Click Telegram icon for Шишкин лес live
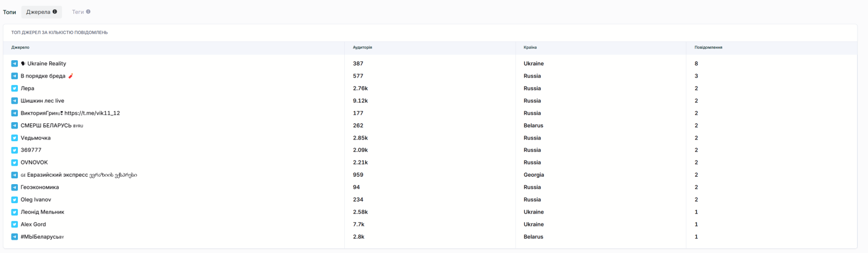This screenshot has height=253, width=868. (14, 101)
